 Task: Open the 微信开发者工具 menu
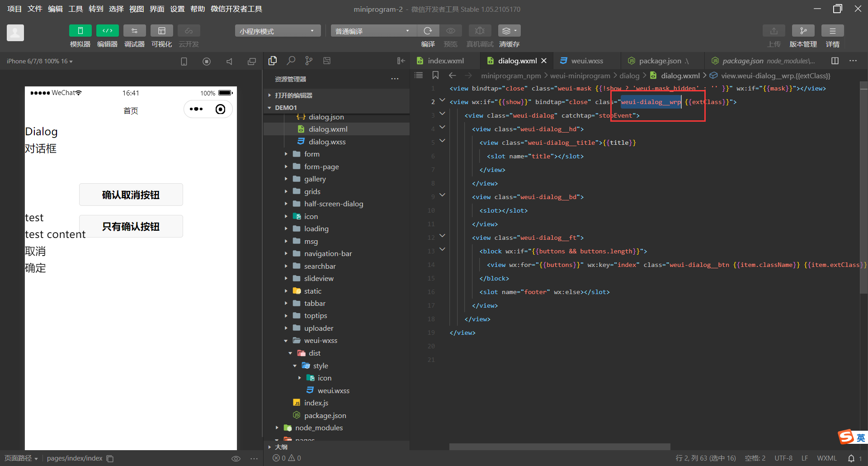point(236,9)
